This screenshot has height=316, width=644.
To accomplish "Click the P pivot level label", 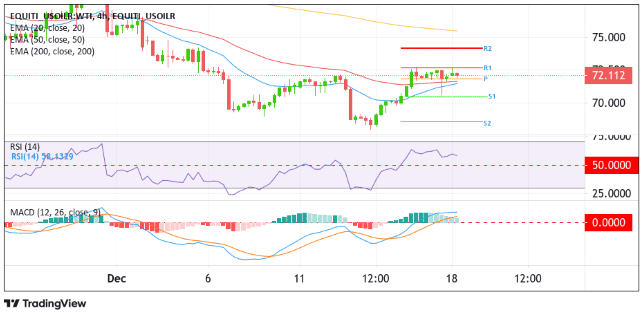I will pyautogui.click(x=485, y=79).
